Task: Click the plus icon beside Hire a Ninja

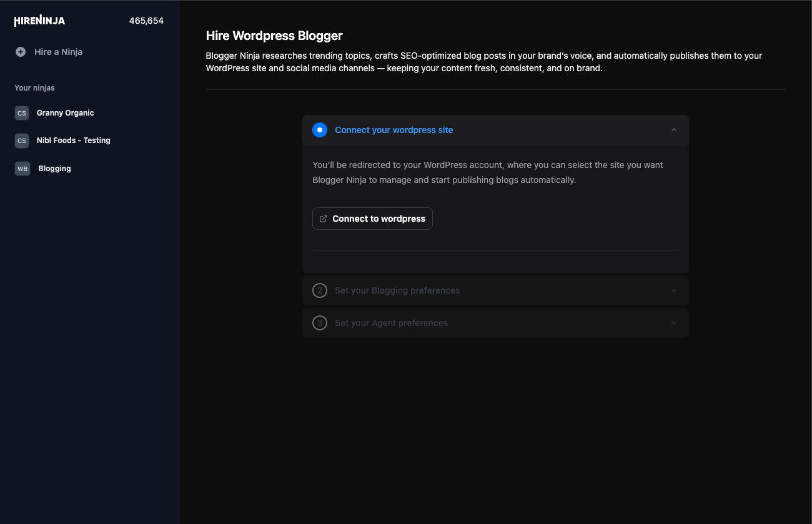Action: point(19,51)
